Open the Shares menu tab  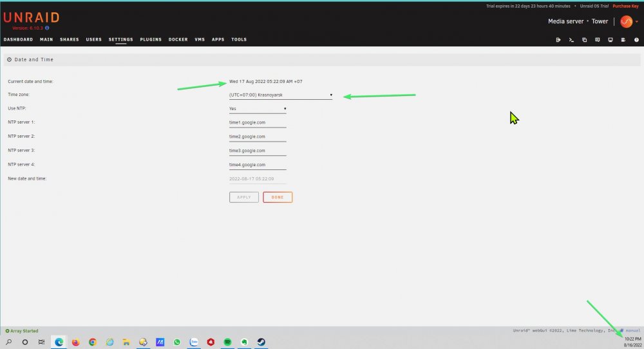point(70,40)
